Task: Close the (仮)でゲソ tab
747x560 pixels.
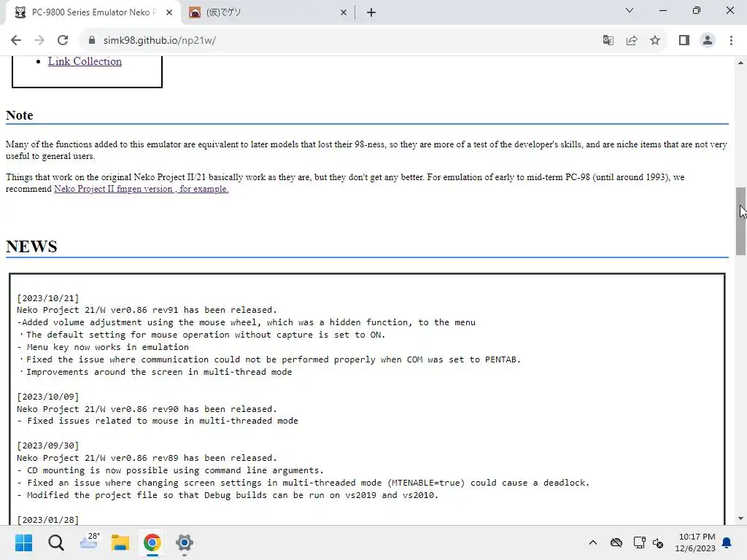Action: click(344, 12)
